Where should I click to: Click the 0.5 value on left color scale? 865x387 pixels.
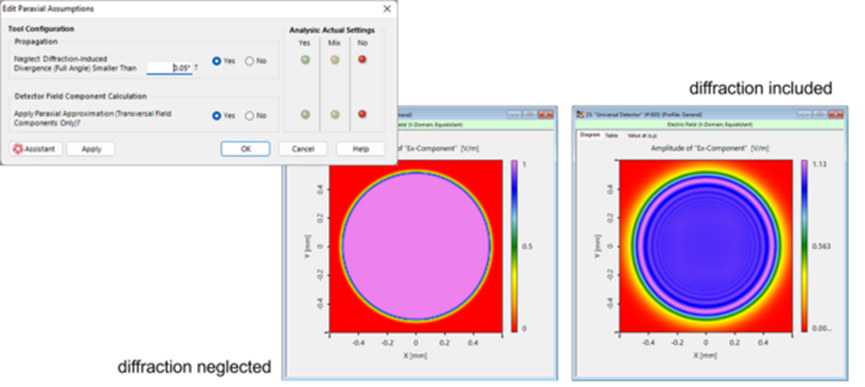[x=526, y=246]
